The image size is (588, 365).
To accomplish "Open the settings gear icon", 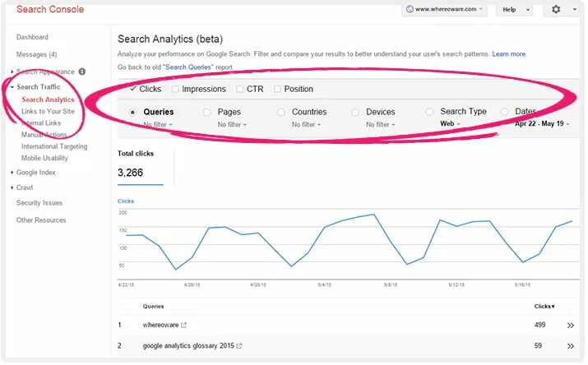I will coord(556,9).
